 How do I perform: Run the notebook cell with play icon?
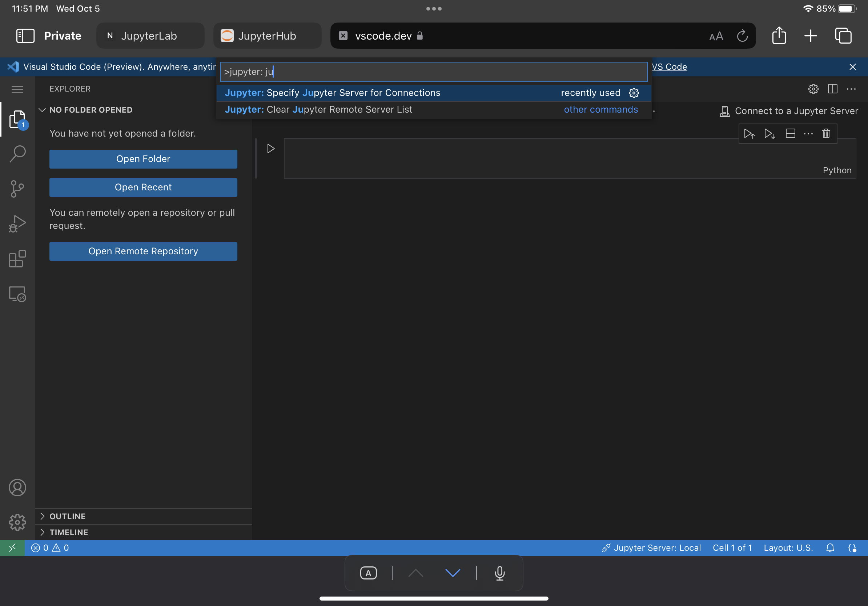(x=271, y=149)
